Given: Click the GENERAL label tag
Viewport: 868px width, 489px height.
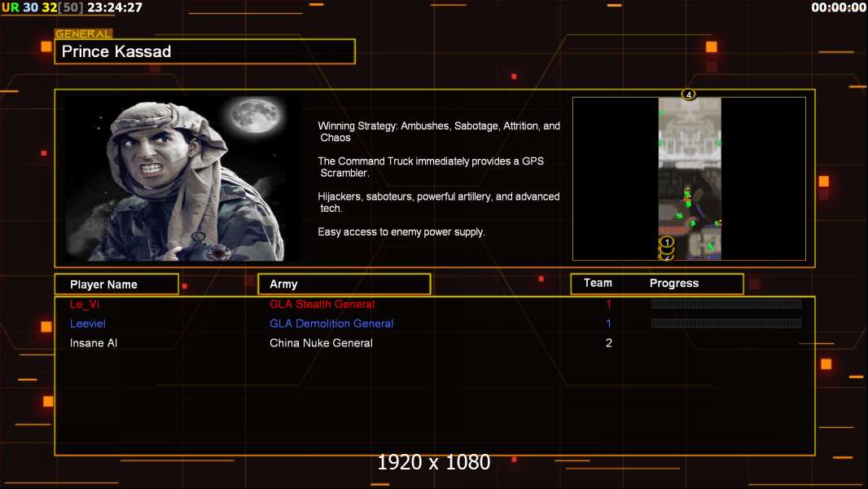Looking at the screenshot, I should 83,33.
